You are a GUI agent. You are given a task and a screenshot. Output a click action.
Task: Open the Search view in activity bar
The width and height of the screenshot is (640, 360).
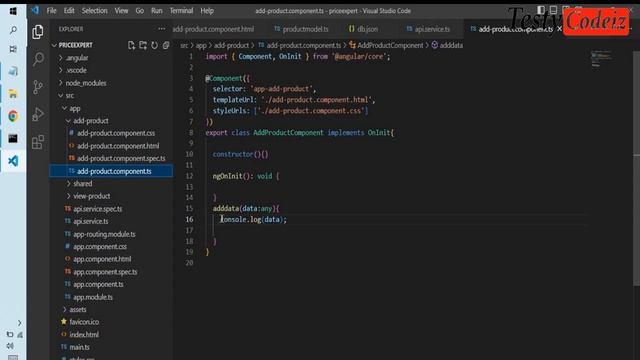(x=38, y=59)
